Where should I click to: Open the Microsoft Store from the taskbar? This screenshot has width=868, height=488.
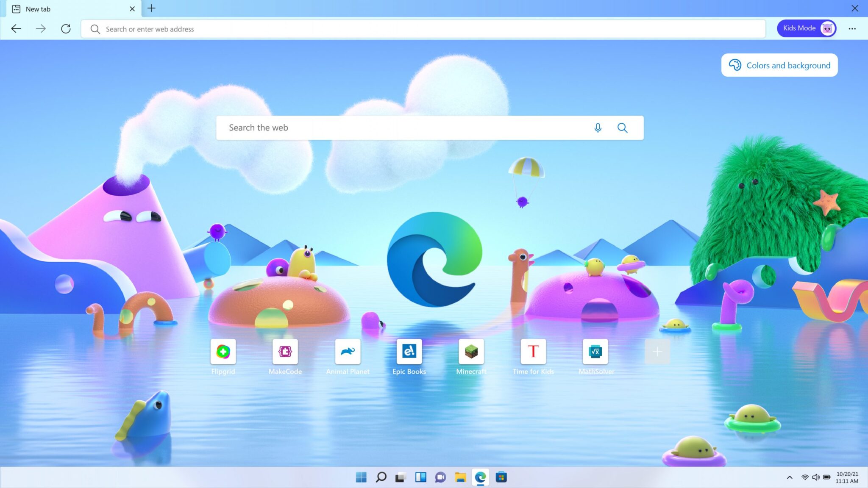[x=501, y=477]
